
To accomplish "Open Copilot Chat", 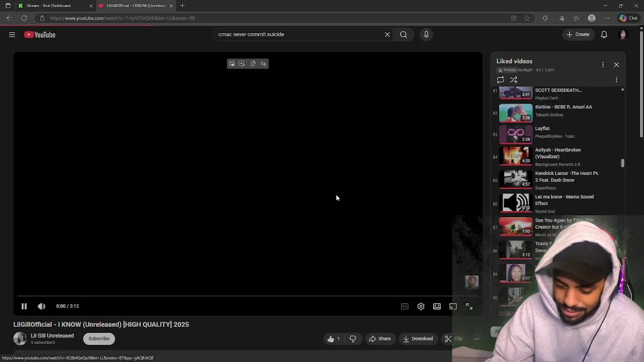I will (x=628, y=18).
